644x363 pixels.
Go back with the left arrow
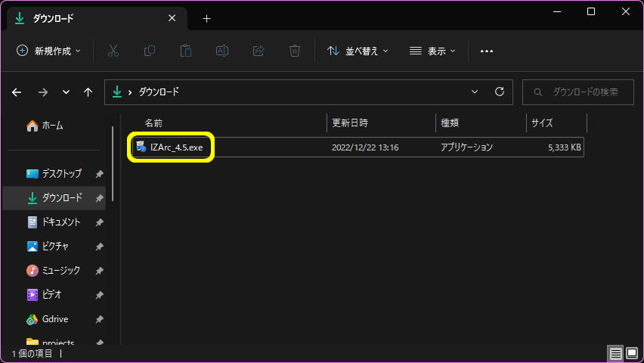(17, 92)
